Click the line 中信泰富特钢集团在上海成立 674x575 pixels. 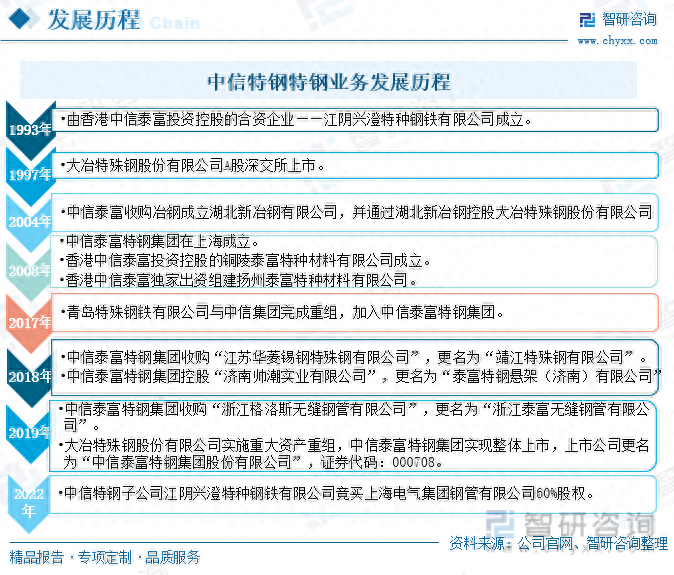[159, 242]
